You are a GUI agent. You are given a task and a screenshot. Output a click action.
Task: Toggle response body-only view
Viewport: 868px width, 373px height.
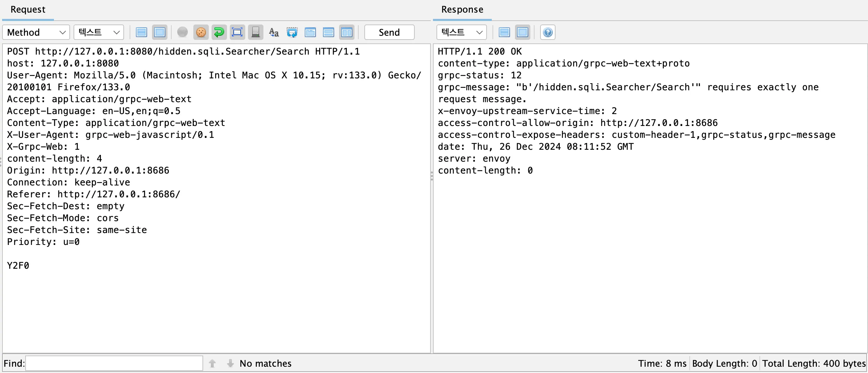(522, 32)
